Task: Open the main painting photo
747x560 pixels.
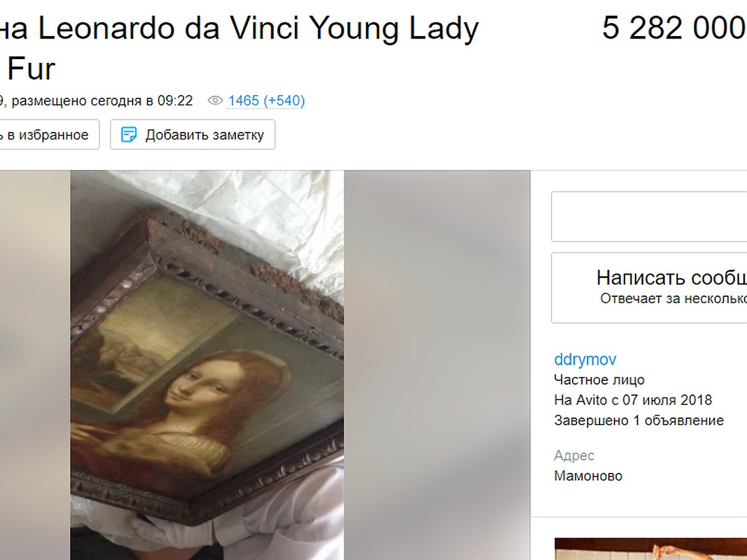Action: point(207,365)
